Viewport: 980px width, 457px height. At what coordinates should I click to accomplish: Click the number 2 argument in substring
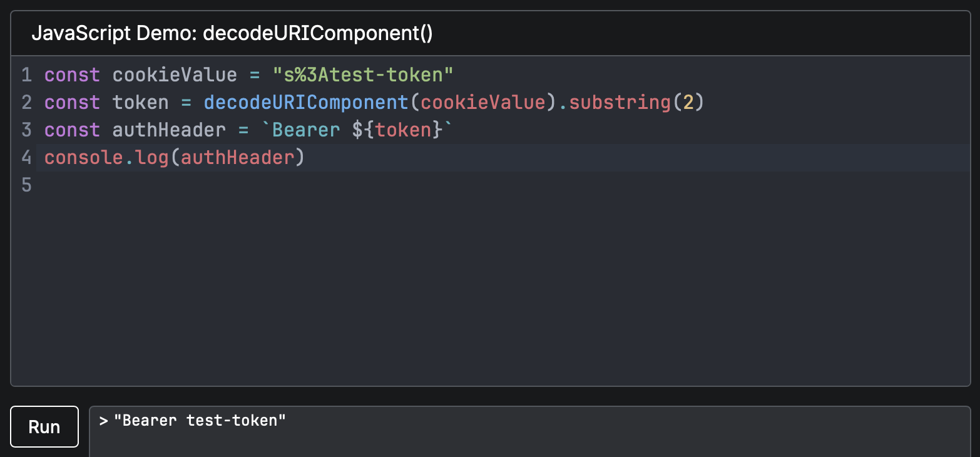688,103
